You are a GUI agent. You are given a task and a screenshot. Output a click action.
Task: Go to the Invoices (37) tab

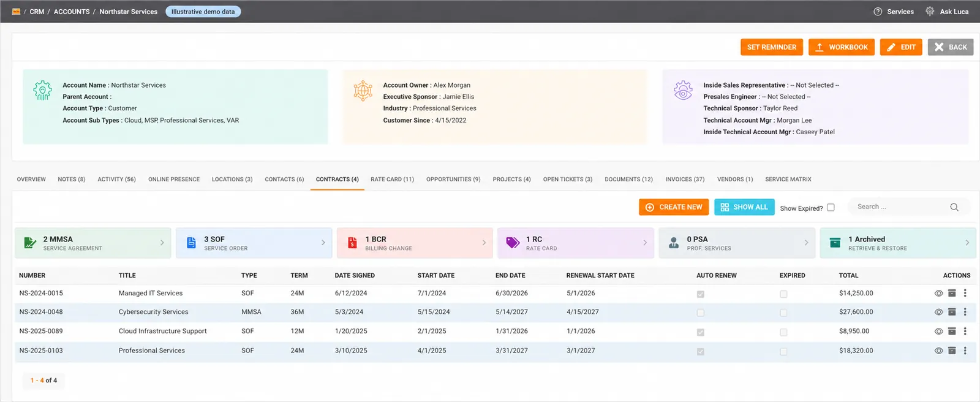(685, 180)
